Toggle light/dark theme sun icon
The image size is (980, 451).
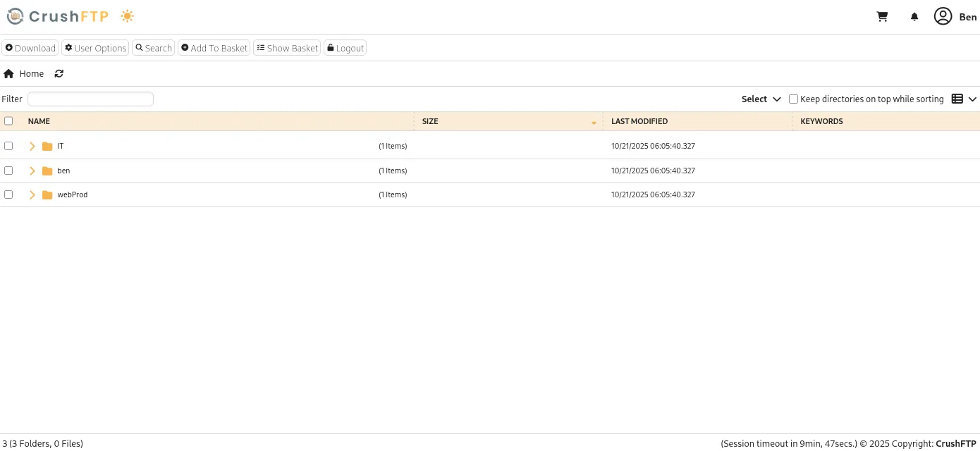(x=127, y=16)
